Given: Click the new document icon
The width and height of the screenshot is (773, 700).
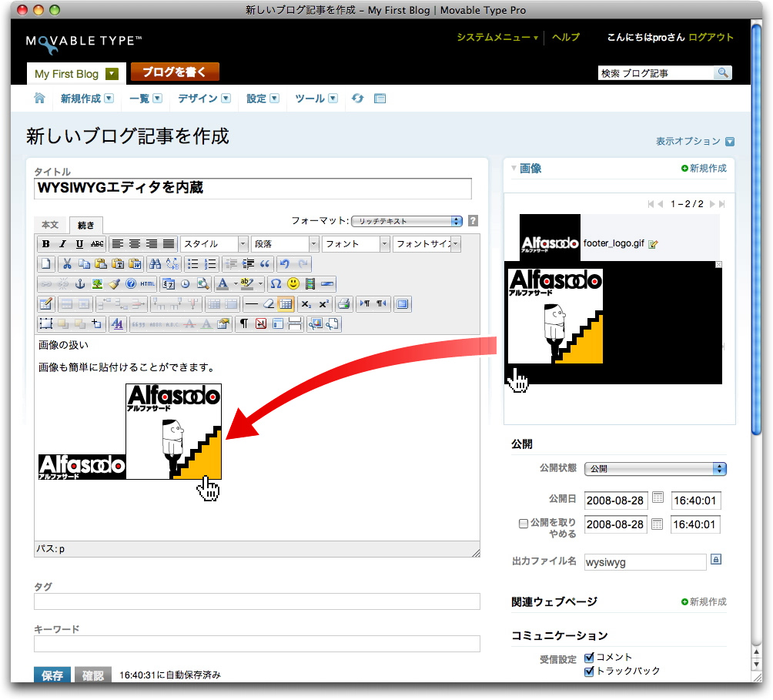Looking at the screenshot, I should [x=46, y=263].
